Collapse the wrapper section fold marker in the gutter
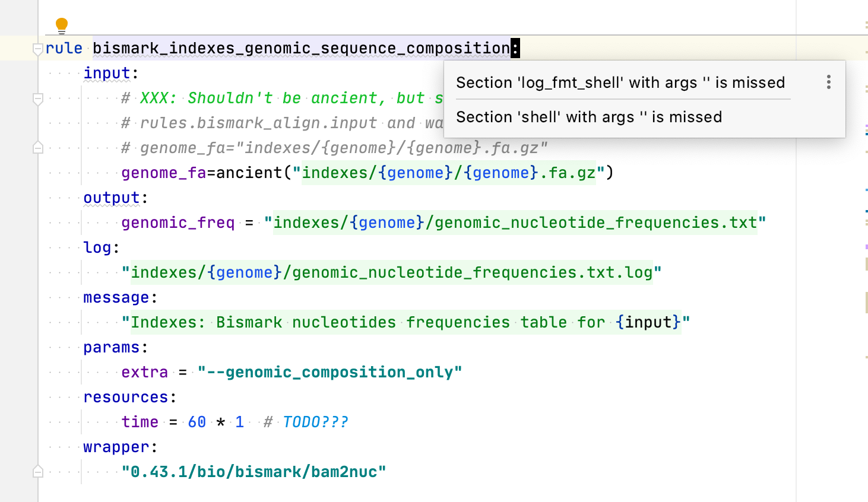 [38, 471]
